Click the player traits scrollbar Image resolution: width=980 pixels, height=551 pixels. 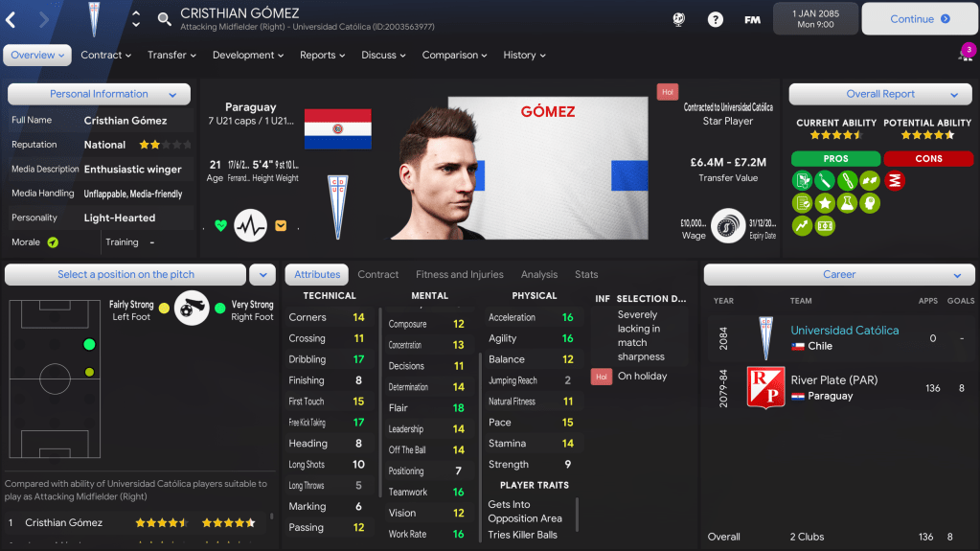[577, 514]
